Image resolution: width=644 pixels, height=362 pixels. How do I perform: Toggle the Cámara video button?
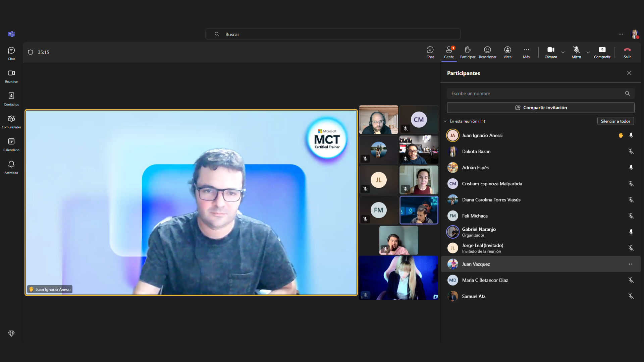[x=550, y=52]
